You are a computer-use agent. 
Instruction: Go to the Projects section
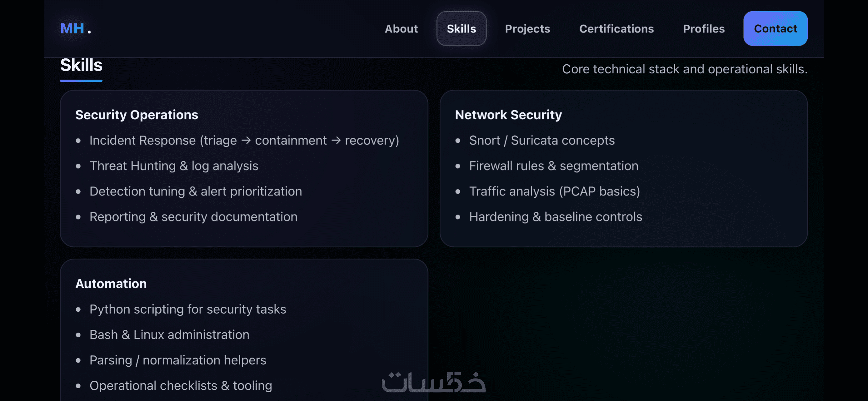pyautogui.click(x=527, y=29)
